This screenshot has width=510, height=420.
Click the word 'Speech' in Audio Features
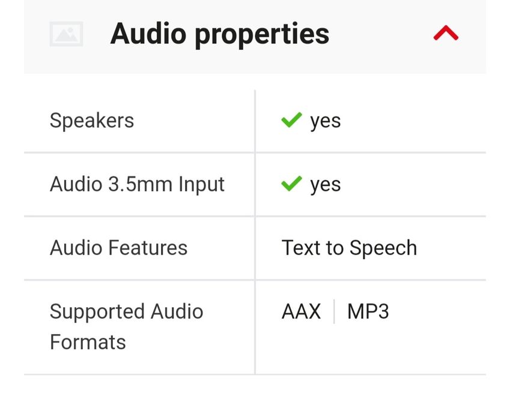point(383,248)
